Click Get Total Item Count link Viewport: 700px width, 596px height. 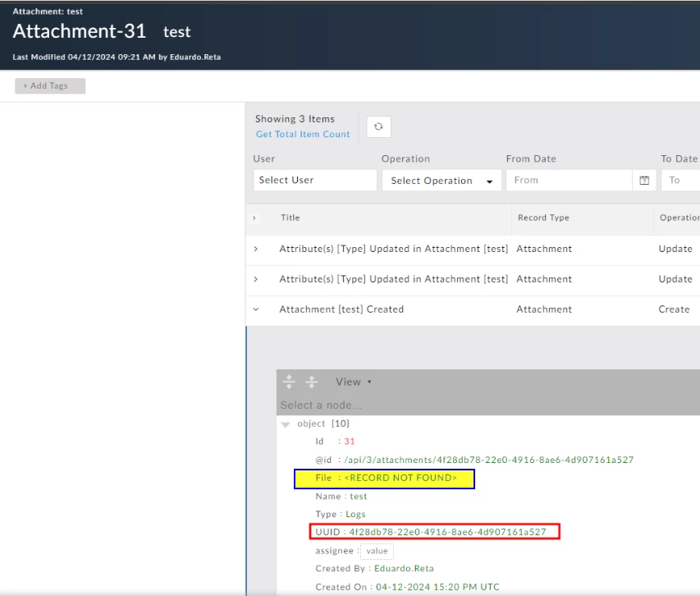point(303,134)
